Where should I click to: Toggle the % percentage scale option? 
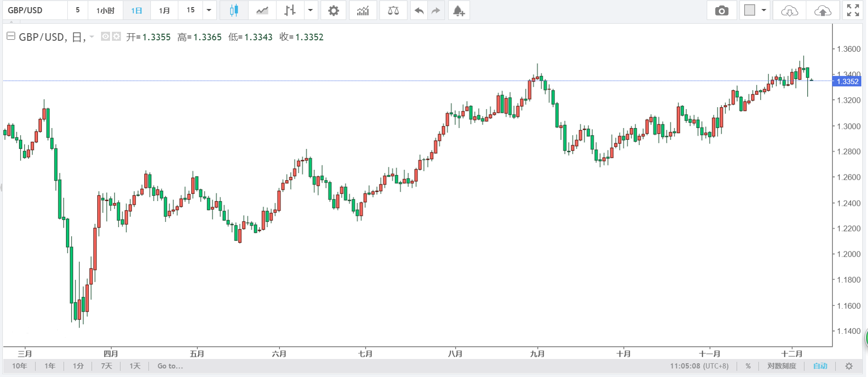748,366
